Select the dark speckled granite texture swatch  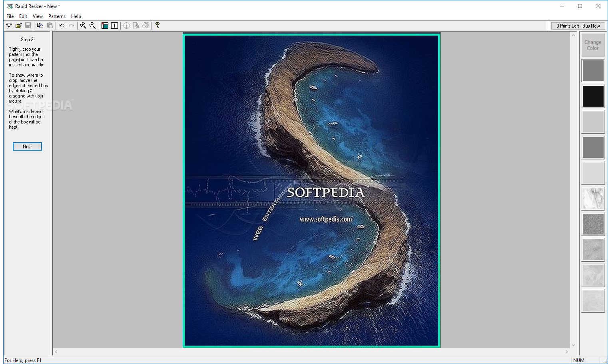(593, 224)
